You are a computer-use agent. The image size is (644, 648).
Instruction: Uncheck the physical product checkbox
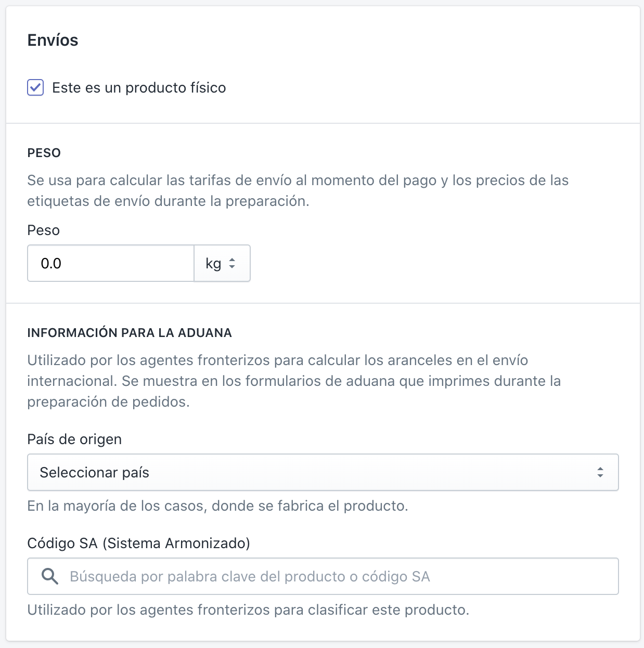coord(35,87)
